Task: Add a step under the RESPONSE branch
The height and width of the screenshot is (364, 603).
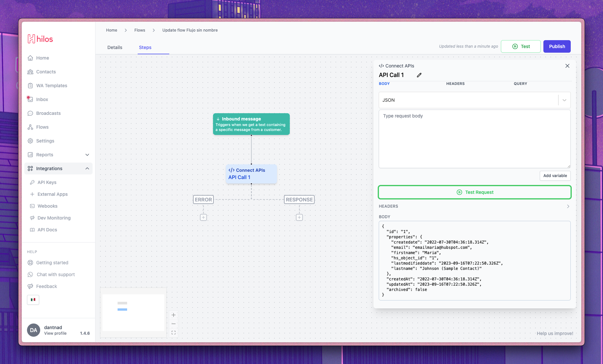Action: pyautogui.click(x=299, y=217)
